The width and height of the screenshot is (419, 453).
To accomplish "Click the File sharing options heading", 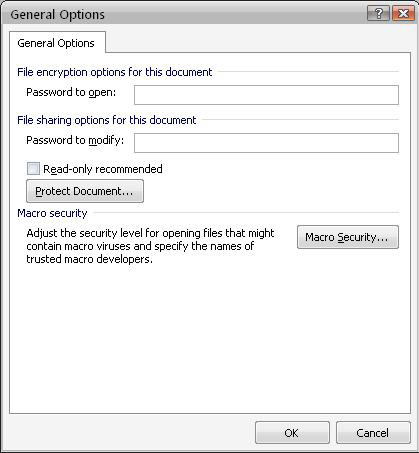I will pyautogui.click(x=107, y=120).
